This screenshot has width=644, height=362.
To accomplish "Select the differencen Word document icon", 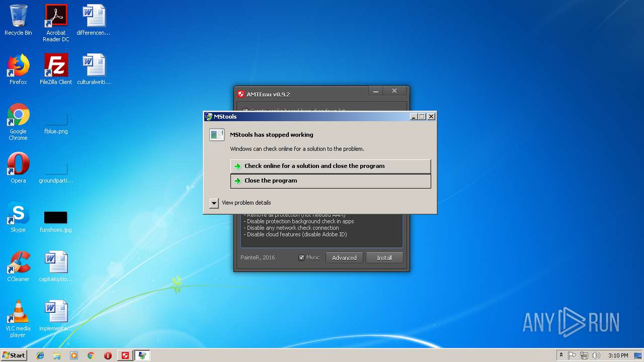I will (94, 20).
